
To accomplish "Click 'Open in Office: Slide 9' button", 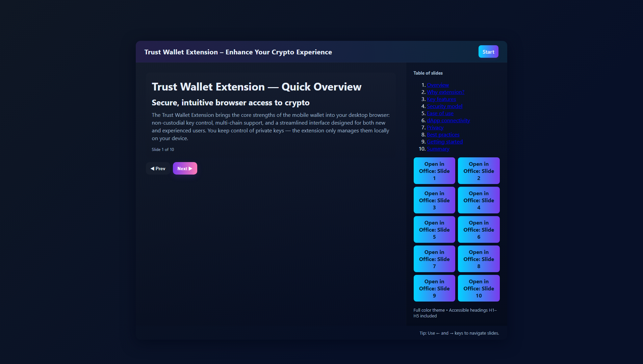I will click(x=434, y=288).
